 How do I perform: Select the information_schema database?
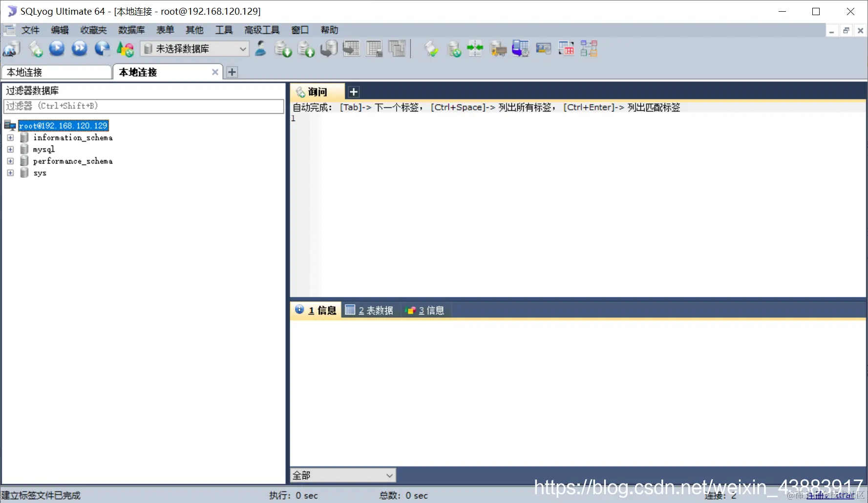[x=73, y=138]
